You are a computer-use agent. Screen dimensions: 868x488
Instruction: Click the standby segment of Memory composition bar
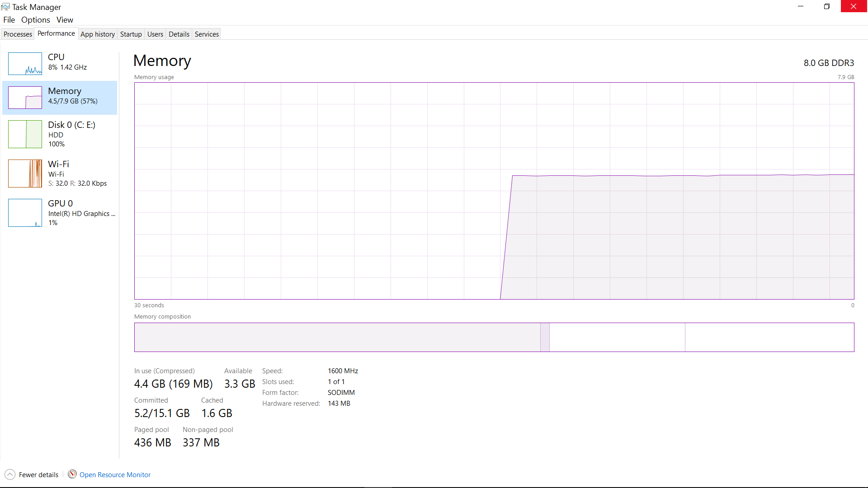click(617, 337)
